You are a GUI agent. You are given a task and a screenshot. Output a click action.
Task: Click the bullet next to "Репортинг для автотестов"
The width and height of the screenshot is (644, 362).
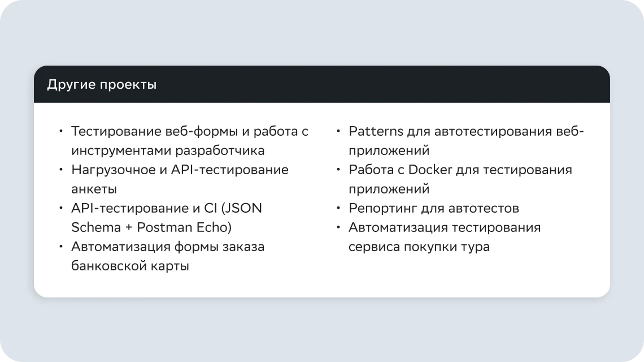tap(338, 208)
